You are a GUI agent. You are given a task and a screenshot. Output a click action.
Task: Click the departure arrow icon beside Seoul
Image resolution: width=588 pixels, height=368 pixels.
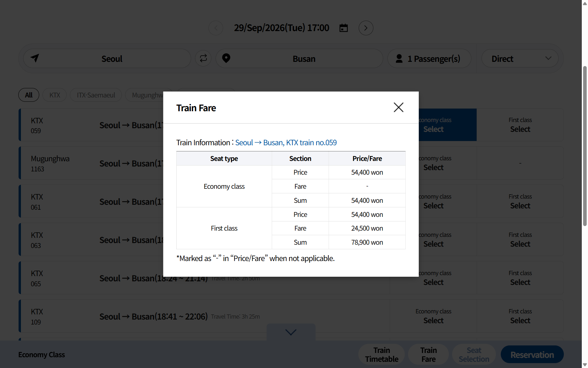pyautogui.click(x=35, y=58)
